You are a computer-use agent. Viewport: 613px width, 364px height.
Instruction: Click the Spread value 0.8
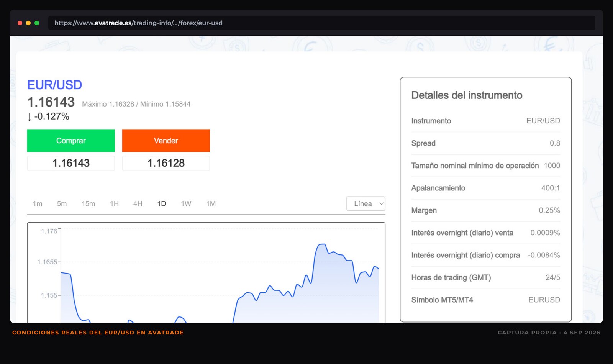coord(555,143)
